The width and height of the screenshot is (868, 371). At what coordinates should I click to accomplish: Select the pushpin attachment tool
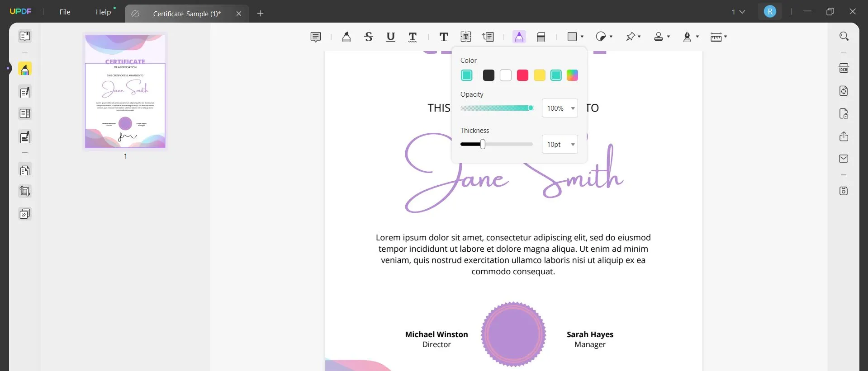pyautogui.click(x=631, y=37)
